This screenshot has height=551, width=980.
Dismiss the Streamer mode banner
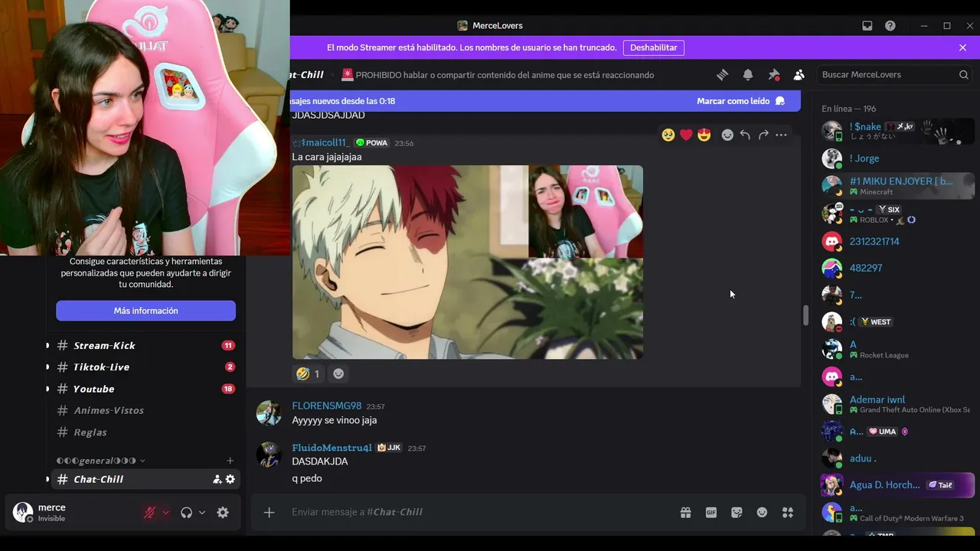(962, 47)
